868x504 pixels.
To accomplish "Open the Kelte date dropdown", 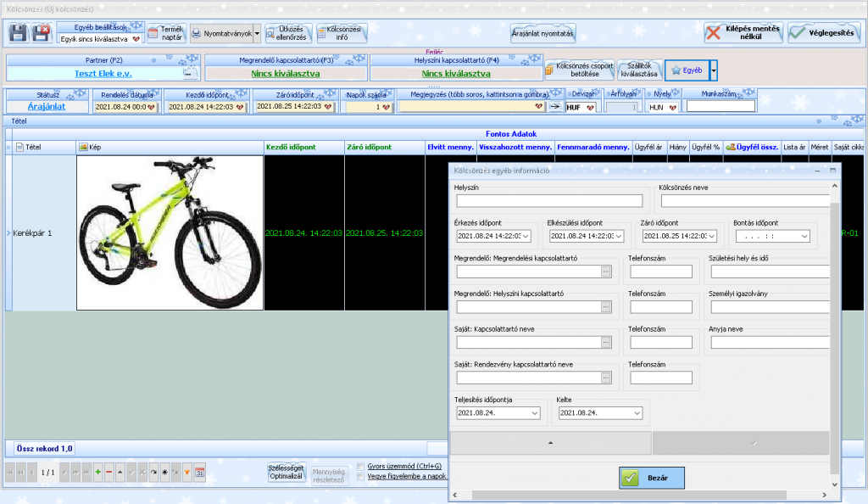I will [637, 413].
